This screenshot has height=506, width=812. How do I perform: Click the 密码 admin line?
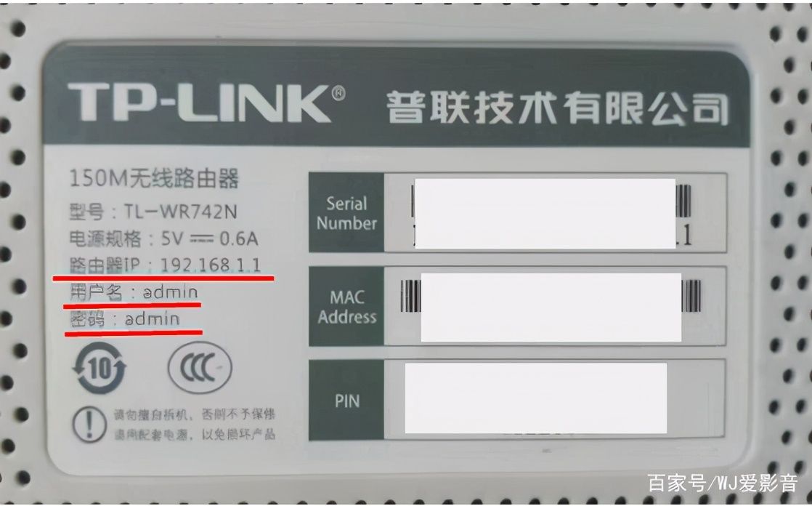coord(124,319)
